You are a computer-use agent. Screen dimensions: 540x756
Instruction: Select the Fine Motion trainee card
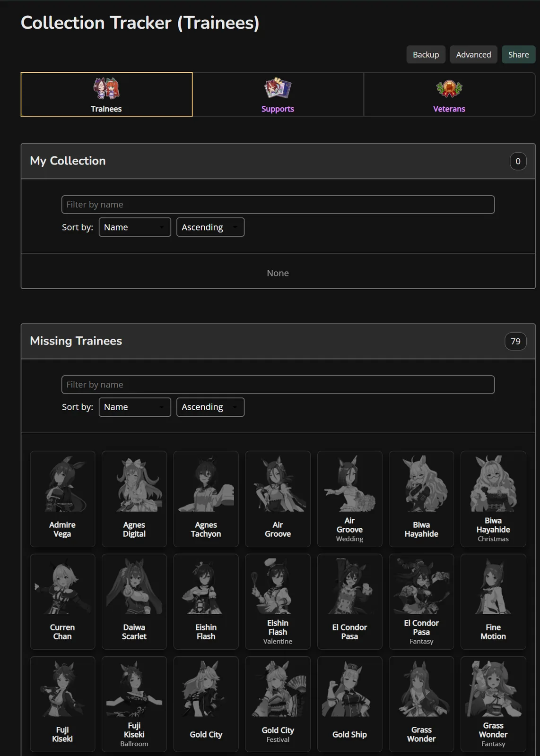point(493,601)
